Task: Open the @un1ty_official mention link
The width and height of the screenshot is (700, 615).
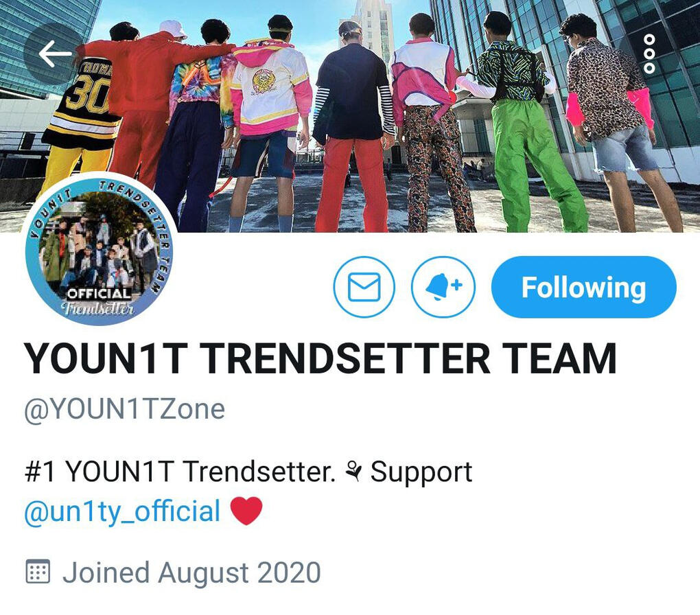Action: (x=122, y=511)
